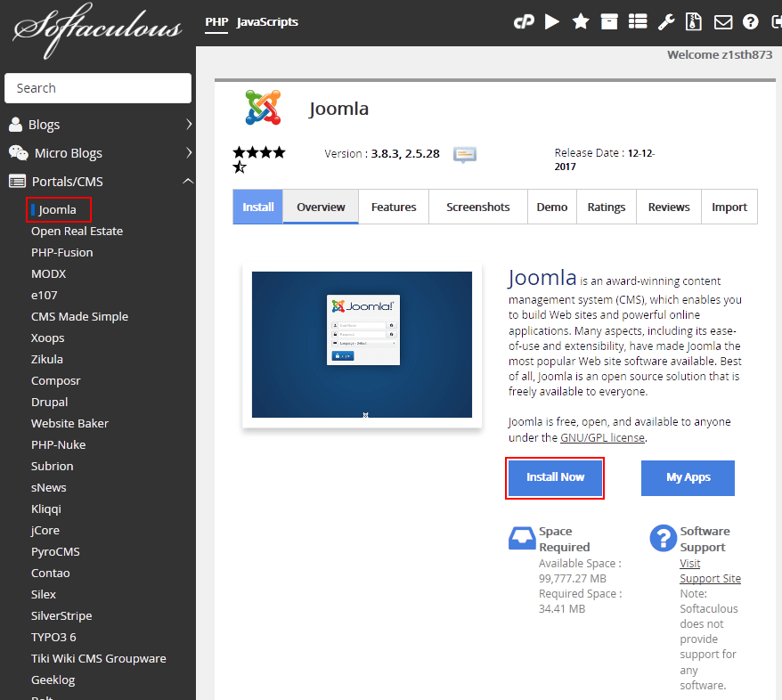The width and height of the screenshot is (782, 700).
Task: Open the task list icon
Action: click(x=638, y=22)
